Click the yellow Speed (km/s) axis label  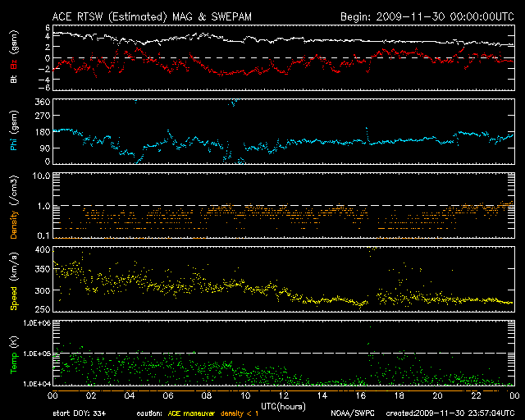click(x=14, y=282)
